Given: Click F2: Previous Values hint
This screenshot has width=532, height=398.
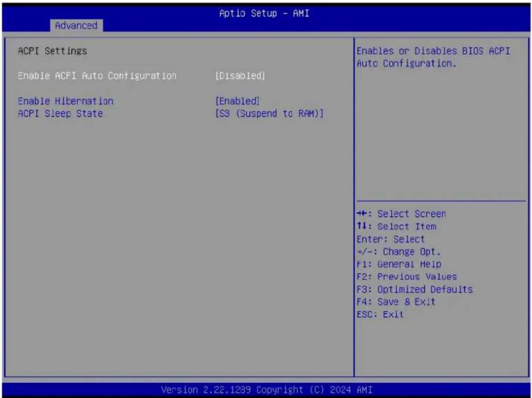Looking at the screenshot, I should 407,277.
